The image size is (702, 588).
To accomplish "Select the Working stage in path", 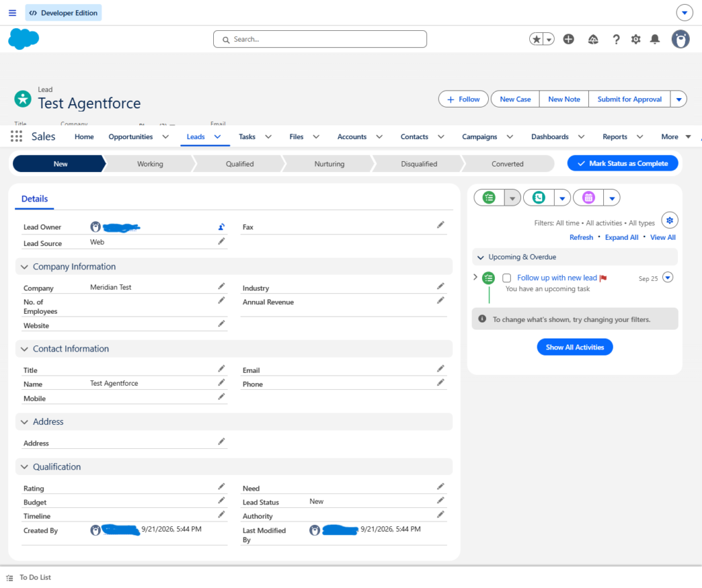I will click(150, 164).
